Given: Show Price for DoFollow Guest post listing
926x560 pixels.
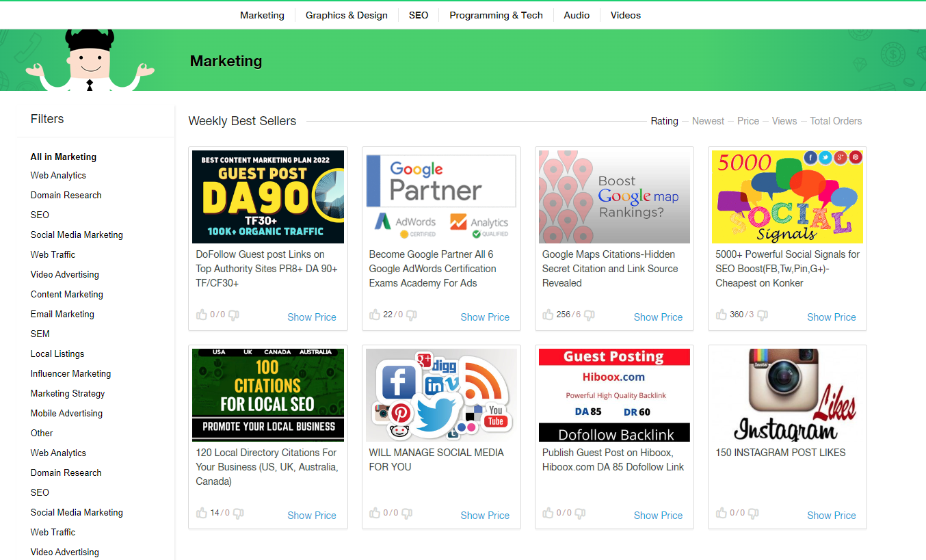Looking at the screenshot, I should 312,317.
